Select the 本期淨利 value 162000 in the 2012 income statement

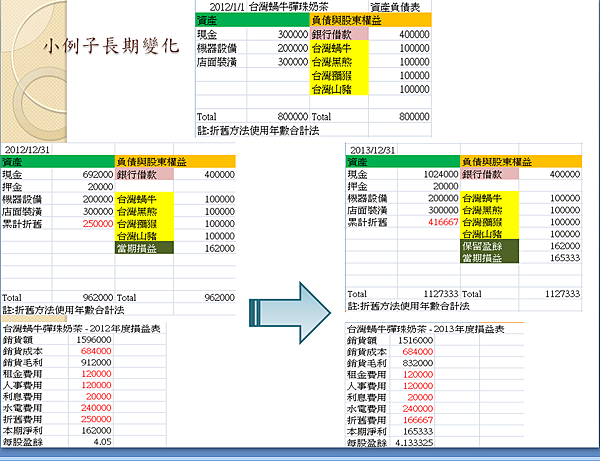click(96, 431)
